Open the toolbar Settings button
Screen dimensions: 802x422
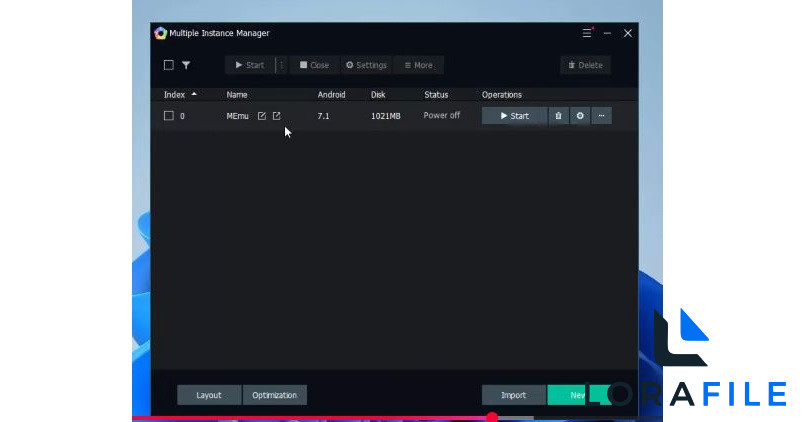[x=366, y=65]
